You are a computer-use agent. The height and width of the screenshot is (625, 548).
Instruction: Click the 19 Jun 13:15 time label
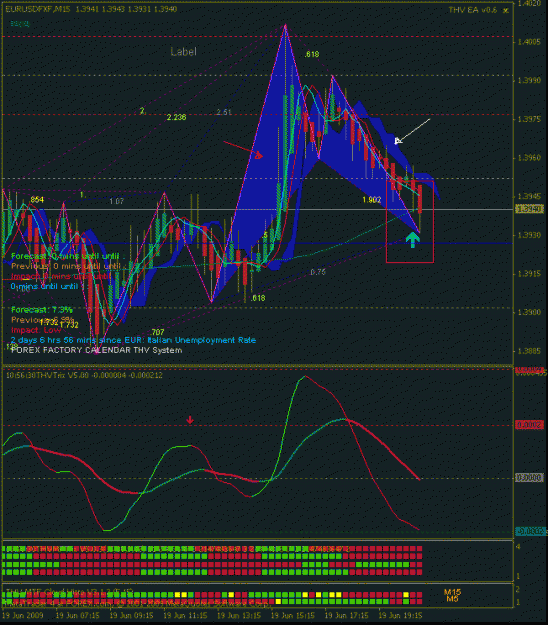pos(239,615)
